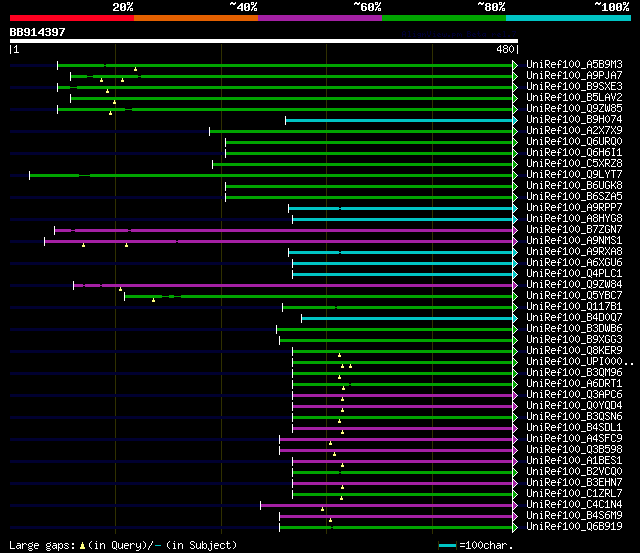Select hit label UniRef100_A1BES1
The width and height of the screenshot is (640, 553).
coord(574,461)
